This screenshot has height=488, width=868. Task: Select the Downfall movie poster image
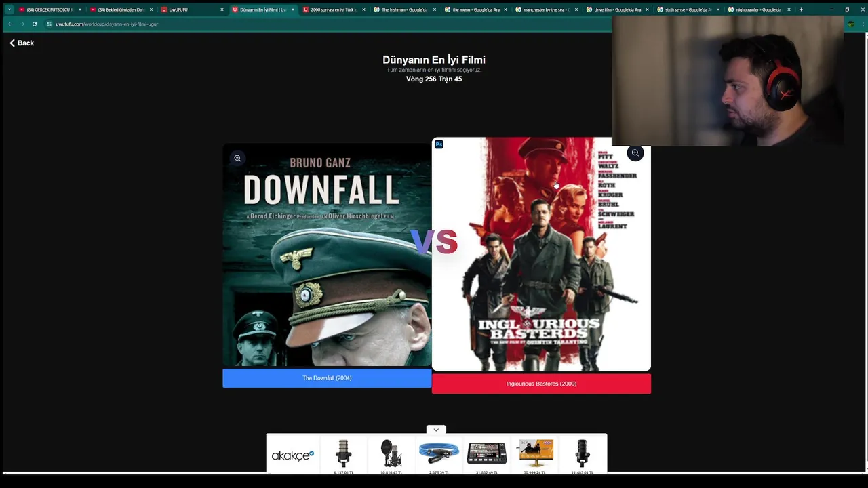tap(327, 255)
